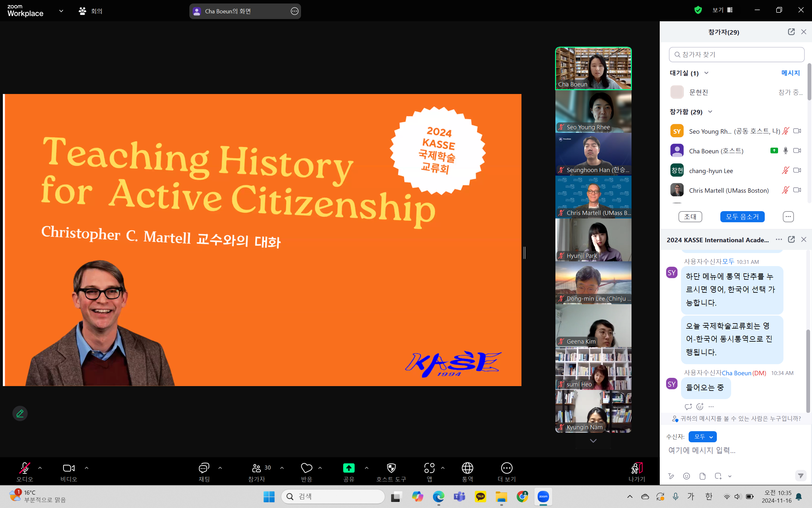Click the 모두 음소거 mute all button
812x508 pixels.
tap(742, 217)
